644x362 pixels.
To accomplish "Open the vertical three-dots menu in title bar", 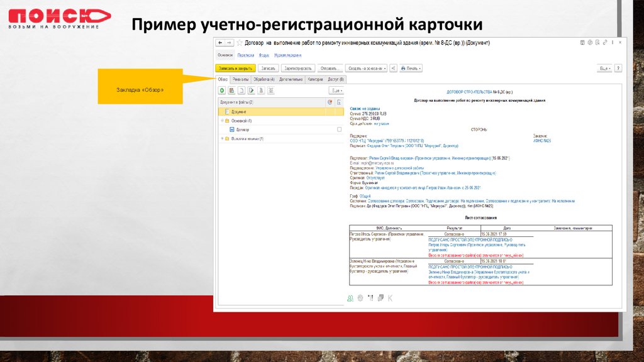I will tap(613, 42).
